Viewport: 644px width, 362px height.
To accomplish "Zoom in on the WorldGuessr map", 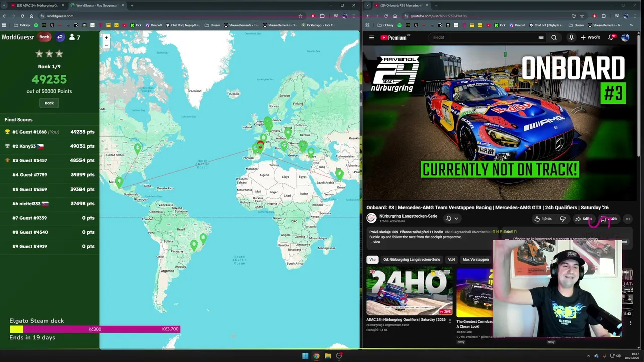I will [106, 38].
